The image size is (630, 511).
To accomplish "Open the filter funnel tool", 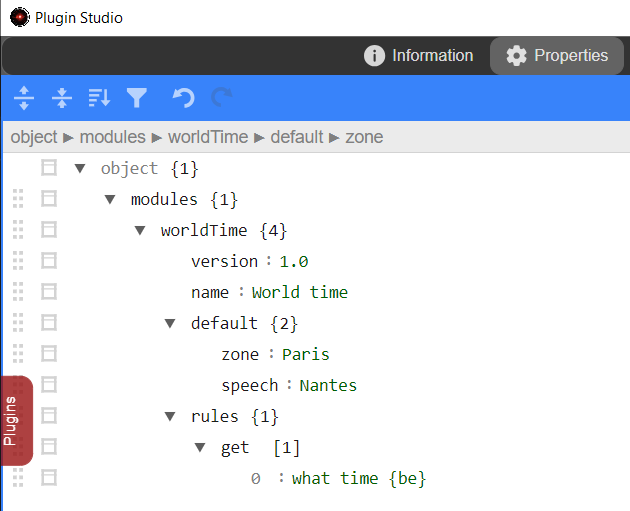I will pyautogui.click(x=137, y=98).
